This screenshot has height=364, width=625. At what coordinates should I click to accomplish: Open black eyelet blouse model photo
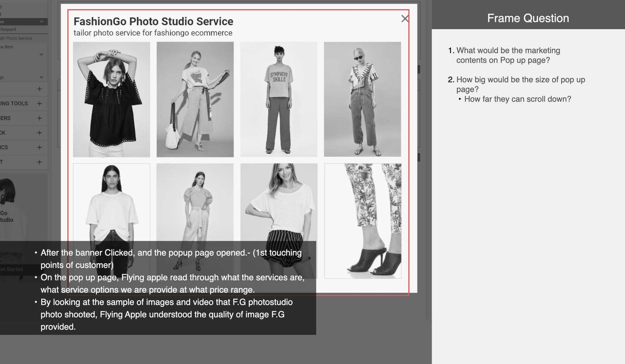[x=111, y=99]
